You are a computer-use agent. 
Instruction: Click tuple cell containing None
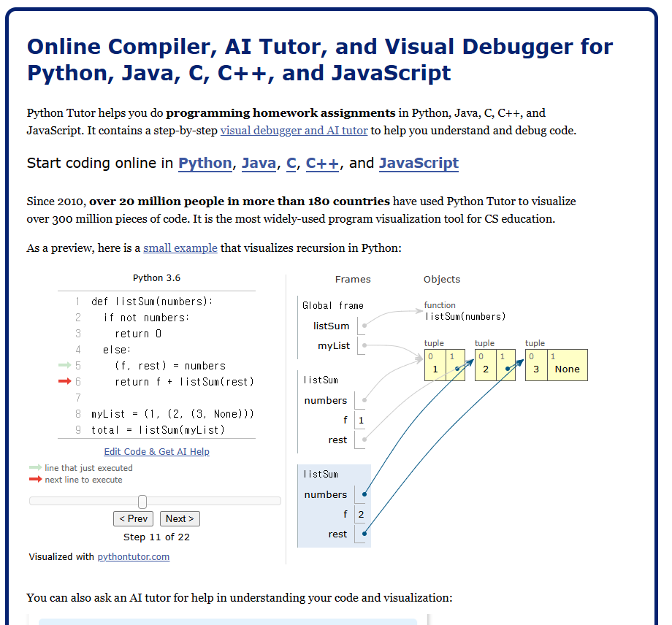[x=568, y=365]
